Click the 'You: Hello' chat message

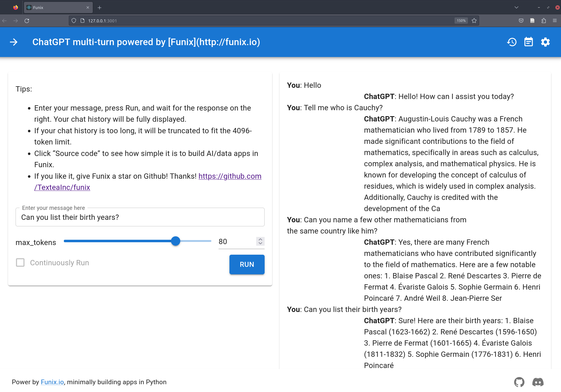point(304,85)
